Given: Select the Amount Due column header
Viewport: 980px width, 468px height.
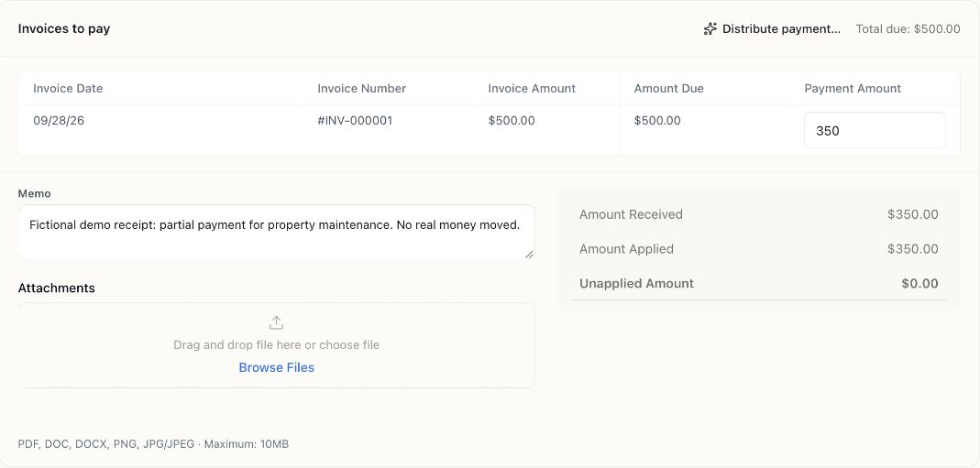Looking at the screenshot, I should [x=668, y=89].
